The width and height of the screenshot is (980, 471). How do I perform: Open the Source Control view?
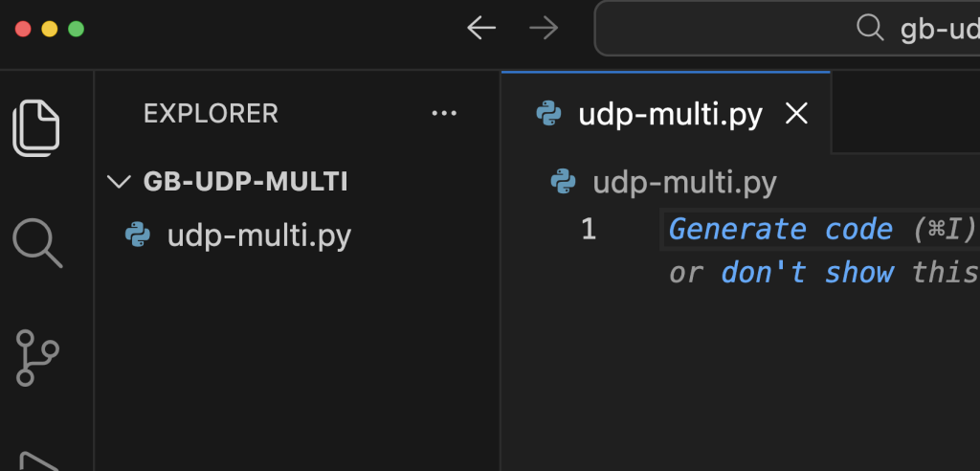[x=38, y=357]
